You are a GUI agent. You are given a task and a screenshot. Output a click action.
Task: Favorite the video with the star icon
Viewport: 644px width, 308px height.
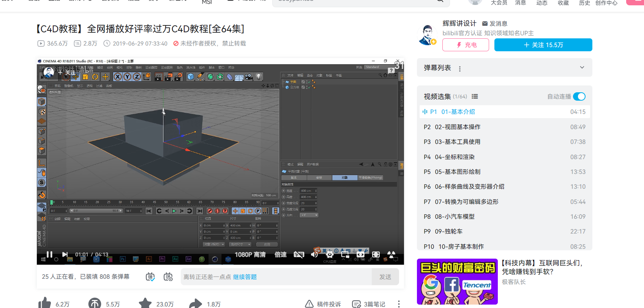pos(145,303)
